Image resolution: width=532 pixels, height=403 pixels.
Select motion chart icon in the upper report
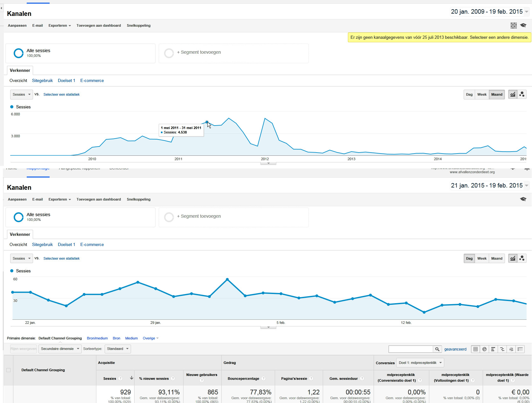pos(522,94)
